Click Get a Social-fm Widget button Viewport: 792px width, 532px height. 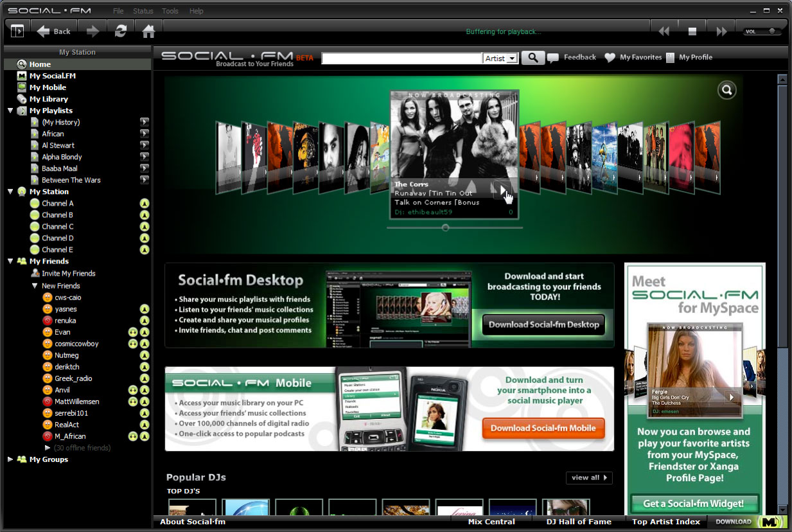pyautogui.click(x=694, y=504)
